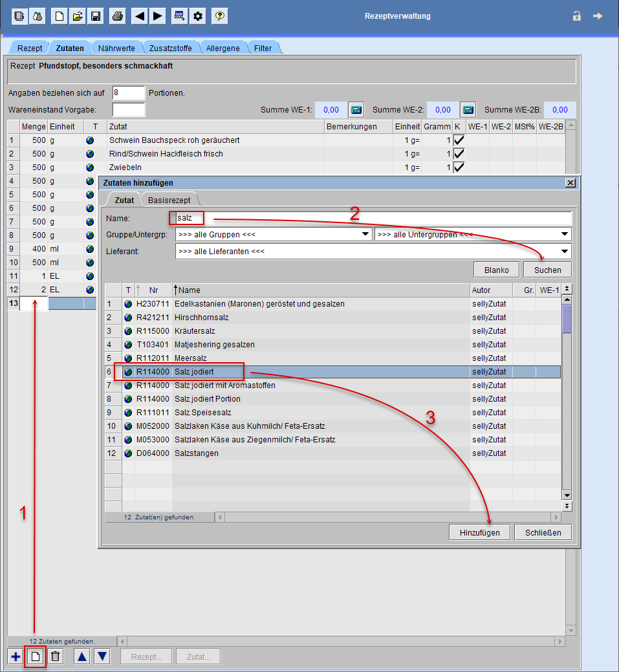Click the lock icon in title bar

pyautogui.click(x=577, y=16)
